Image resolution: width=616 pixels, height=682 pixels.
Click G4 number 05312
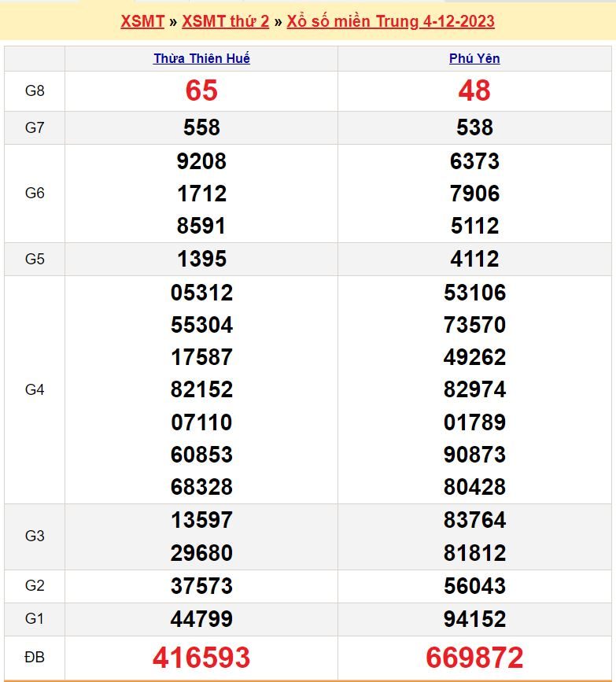pyautogui.click(x=201, y=293)
